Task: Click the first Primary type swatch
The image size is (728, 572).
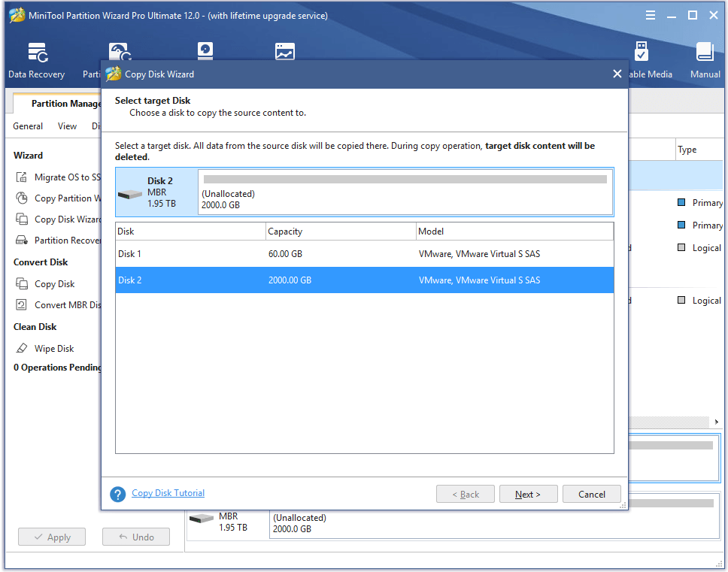Action: (x=681, y=202)
